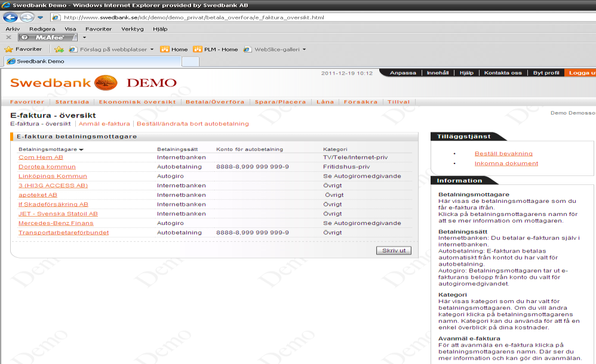Click the orange Logga ut button
596x364 pixels.
click(x=580, y=73)
